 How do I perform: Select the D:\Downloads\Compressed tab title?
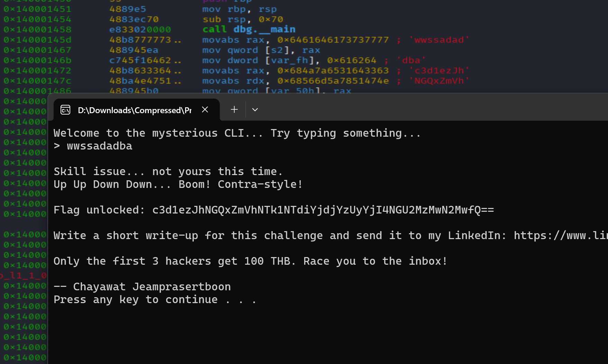coord(135,110)
